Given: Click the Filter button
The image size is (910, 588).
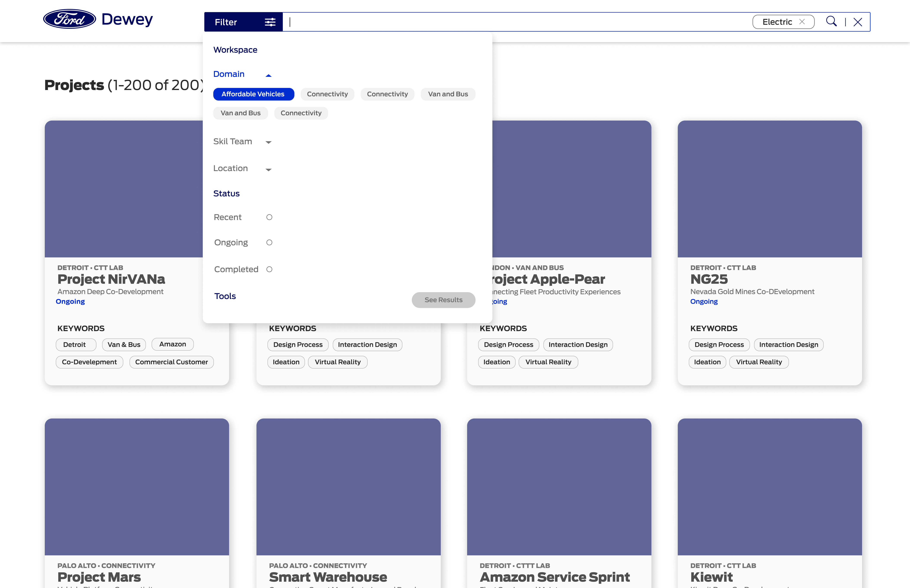Looking at the screenshot, I should point(243,22).
